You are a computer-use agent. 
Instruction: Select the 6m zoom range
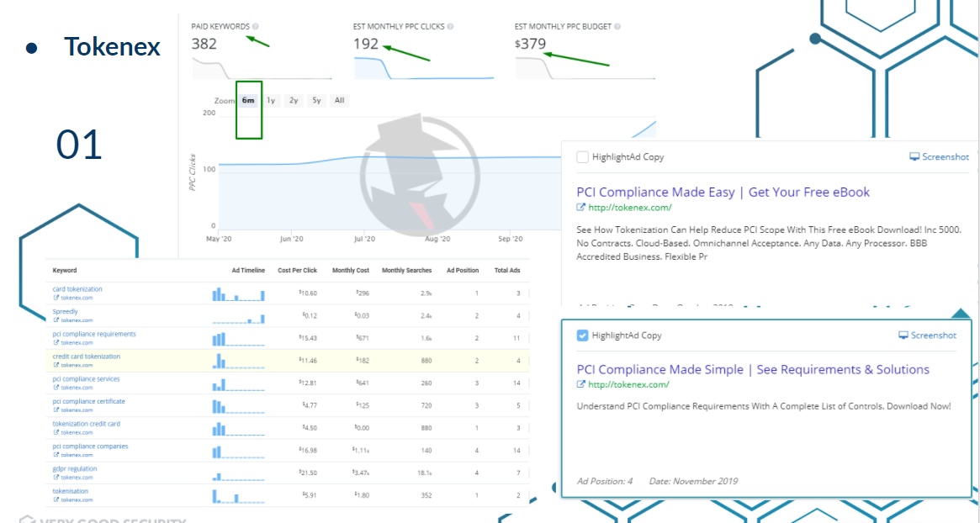(248, 101)
